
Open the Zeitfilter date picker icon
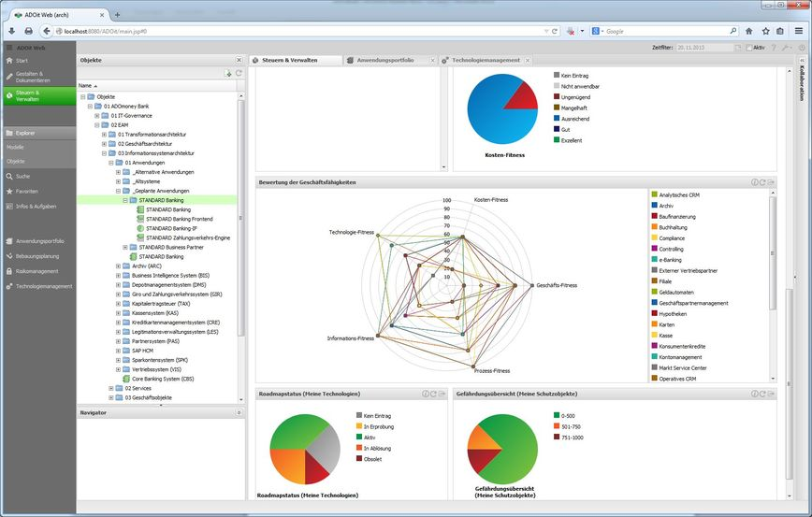pyautogui.click(x=737, y=48)
